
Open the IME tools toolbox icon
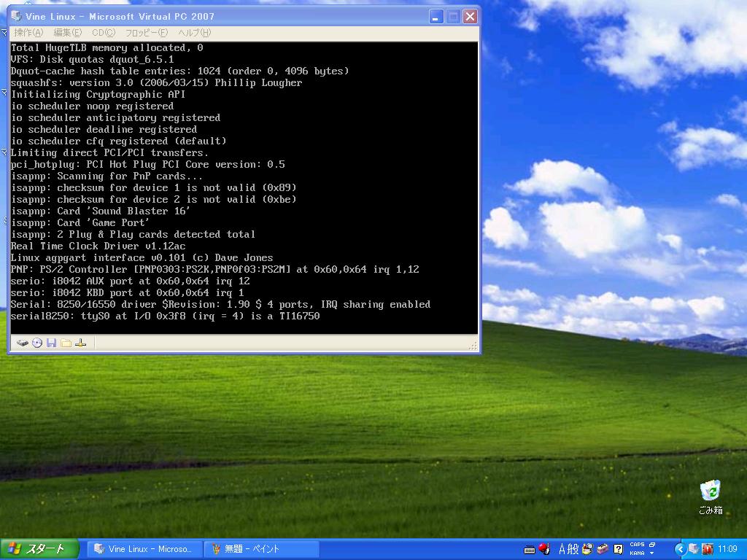[603, 549]
